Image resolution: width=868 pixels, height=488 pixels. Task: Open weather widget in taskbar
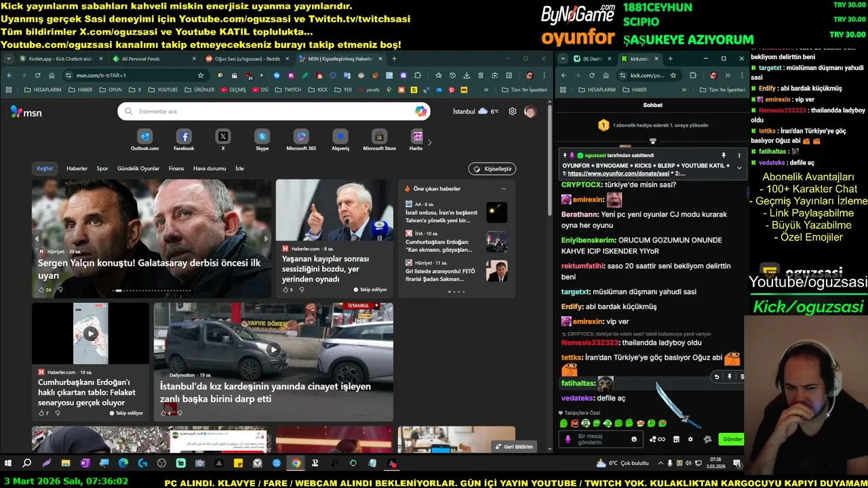(x=623, y=464)
